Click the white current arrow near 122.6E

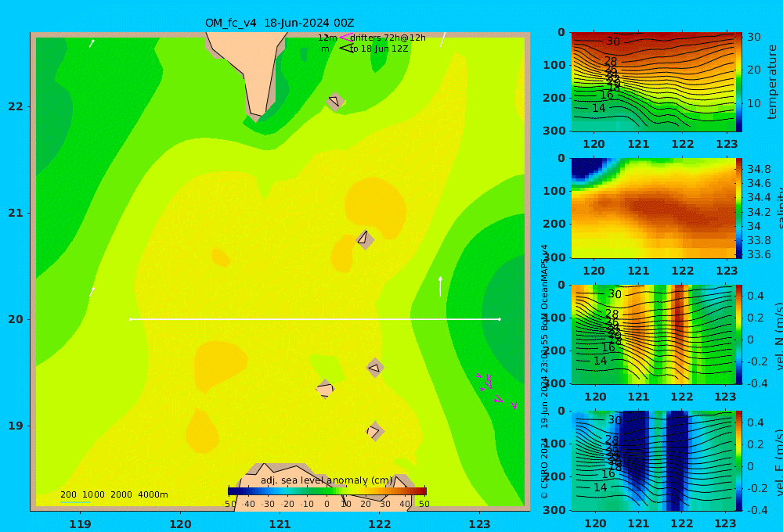[440, 286]
